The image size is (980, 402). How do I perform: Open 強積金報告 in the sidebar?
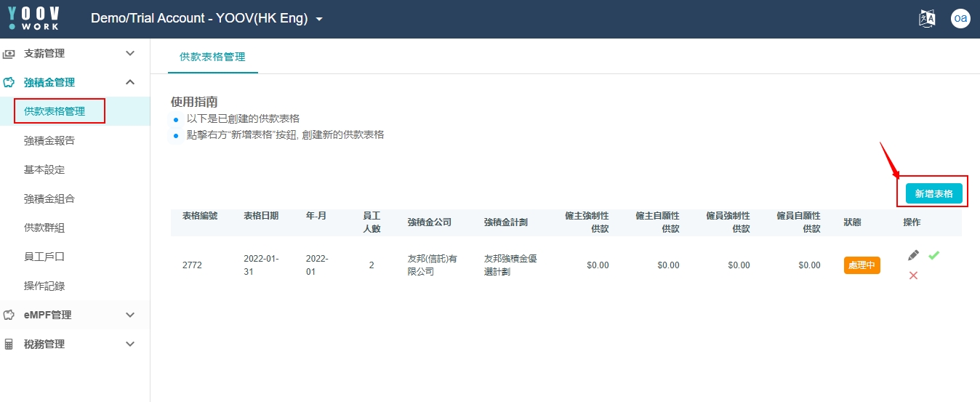pos(49,141)
